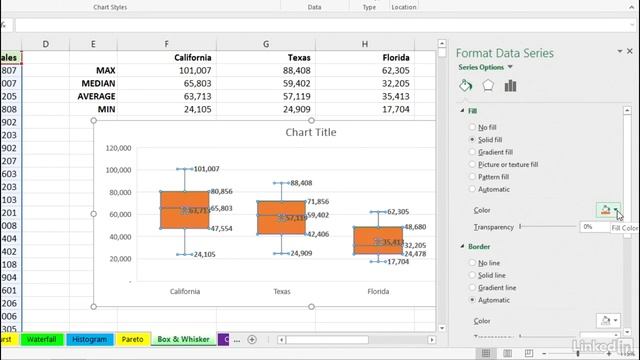
Task: Click the fill Transparency percentage field
Action: (x=594, y=227)
